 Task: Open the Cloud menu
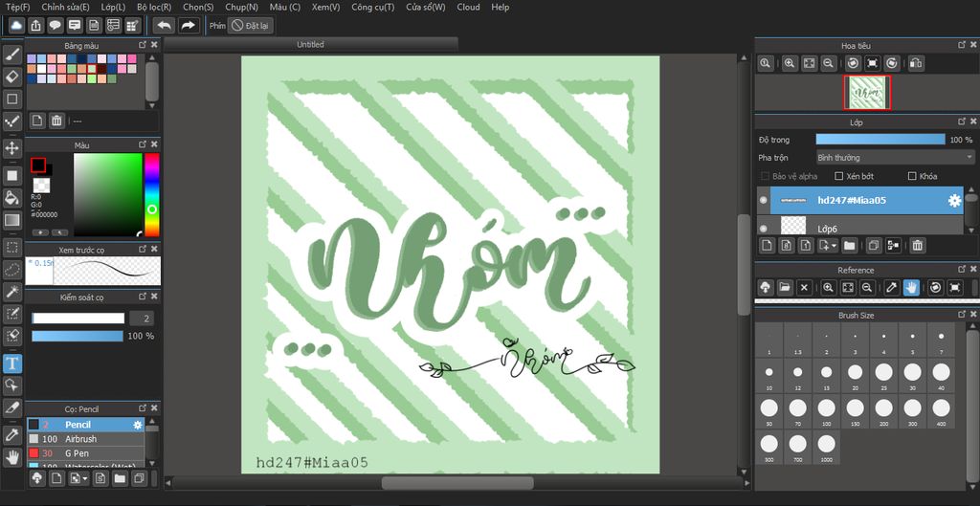point(469,7)
